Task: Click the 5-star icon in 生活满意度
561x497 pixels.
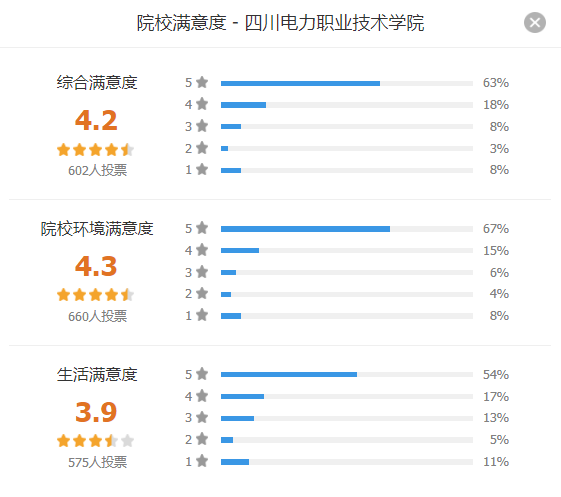Action: coord(202,374)
